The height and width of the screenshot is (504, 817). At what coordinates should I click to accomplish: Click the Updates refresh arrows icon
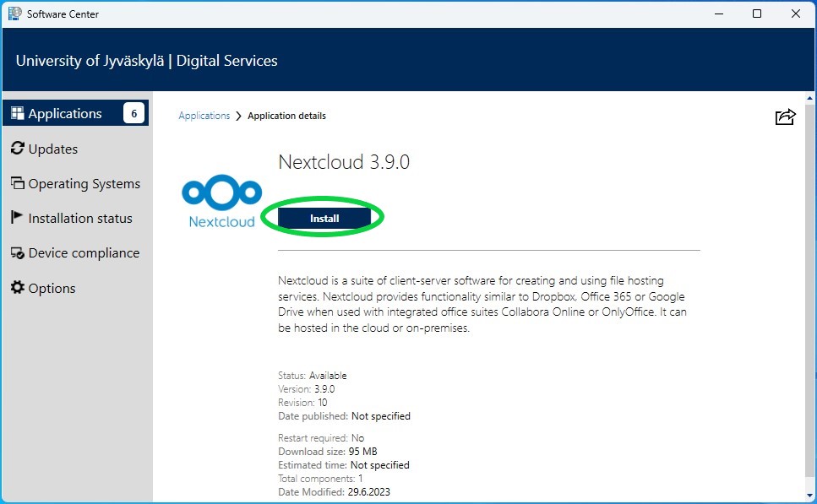(x=17, y=149)
